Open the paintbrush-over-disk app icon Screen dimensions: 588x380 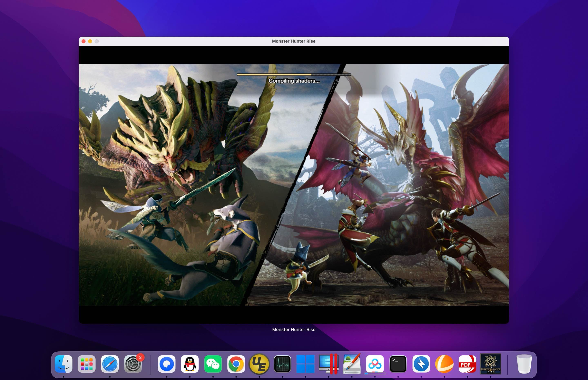[352, 364]
